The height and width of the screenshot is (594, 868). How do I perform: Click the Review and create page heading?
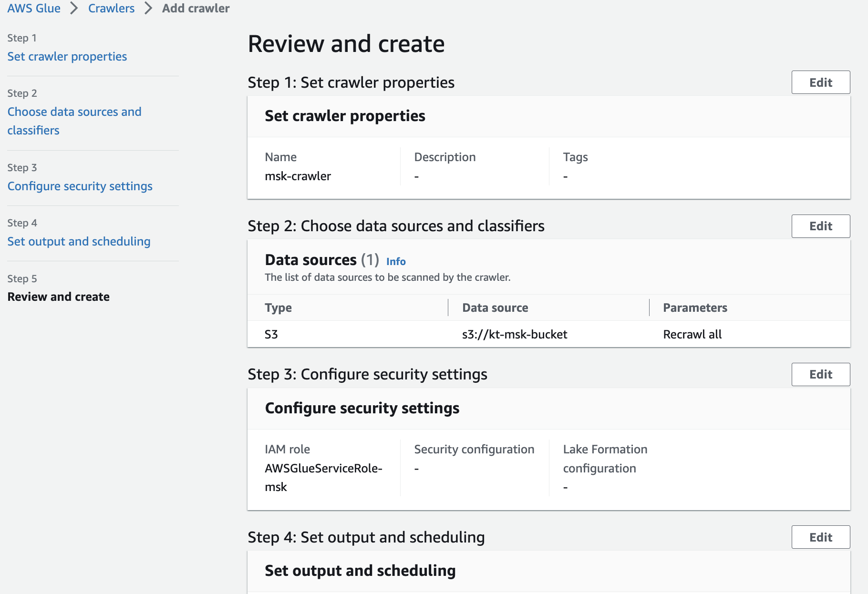tap(346, 44)
